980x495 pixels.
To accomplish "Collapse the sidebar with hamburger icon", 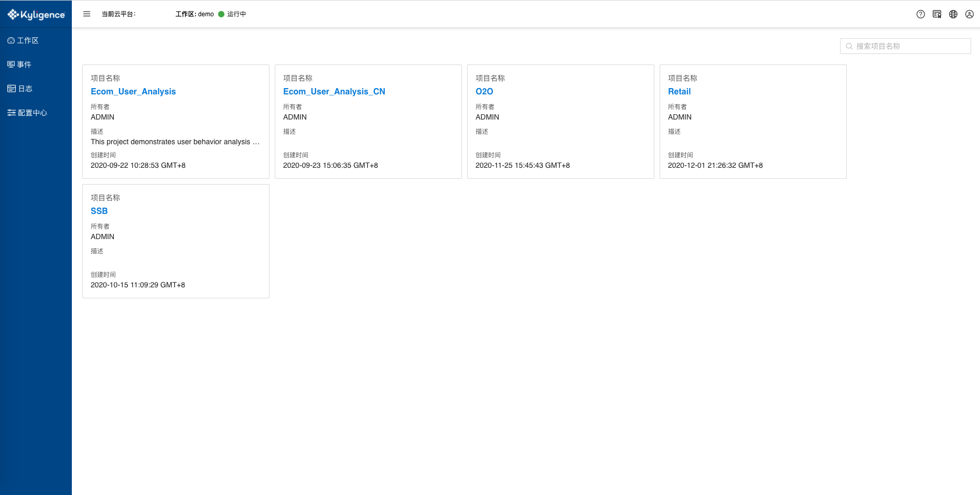I will tap(87, 14).
